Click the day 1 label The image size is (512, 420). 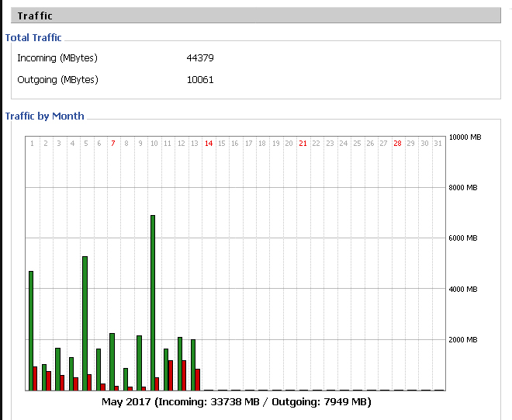32,144
